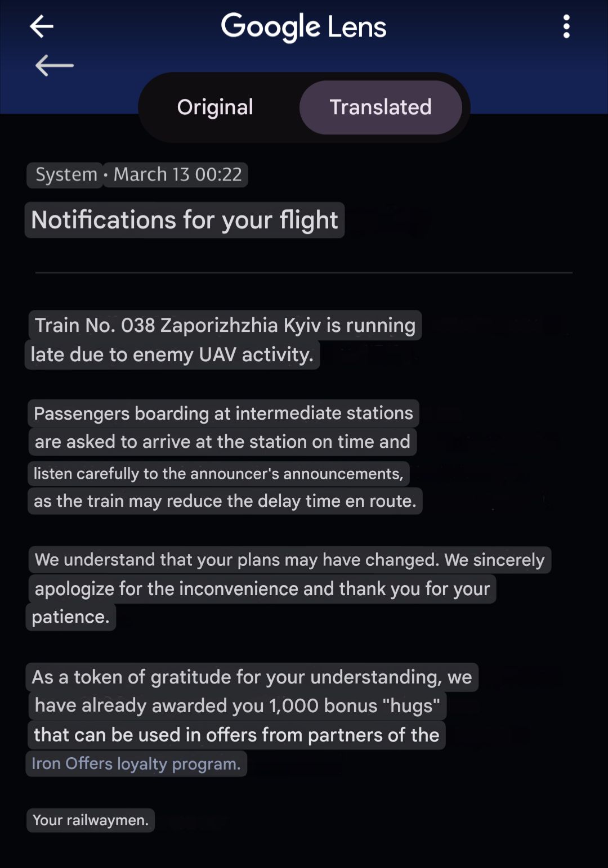
Task: Select the apologize for the inconvenience line
Action: click(x=262, y=589)
